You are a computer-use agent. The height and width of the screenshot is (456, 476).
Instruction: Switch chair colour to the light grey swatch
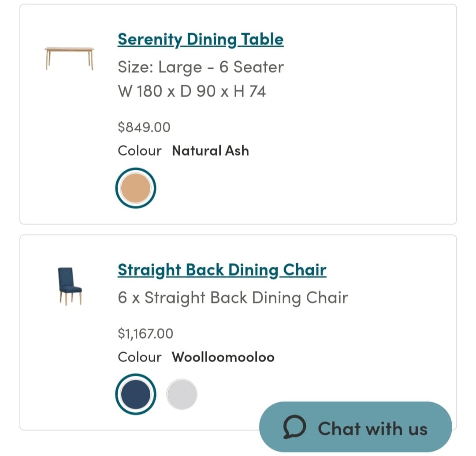(x=182, y=394)
